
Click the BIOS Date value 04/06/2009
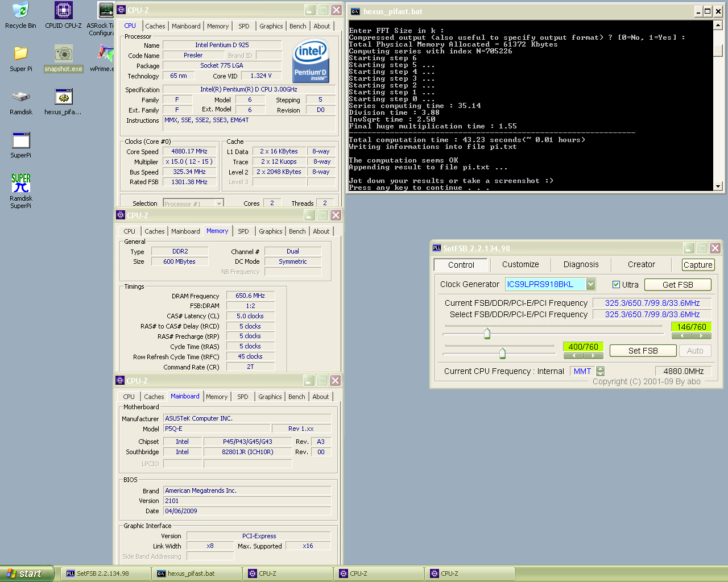pyautogui.click(x=247, y=511)
